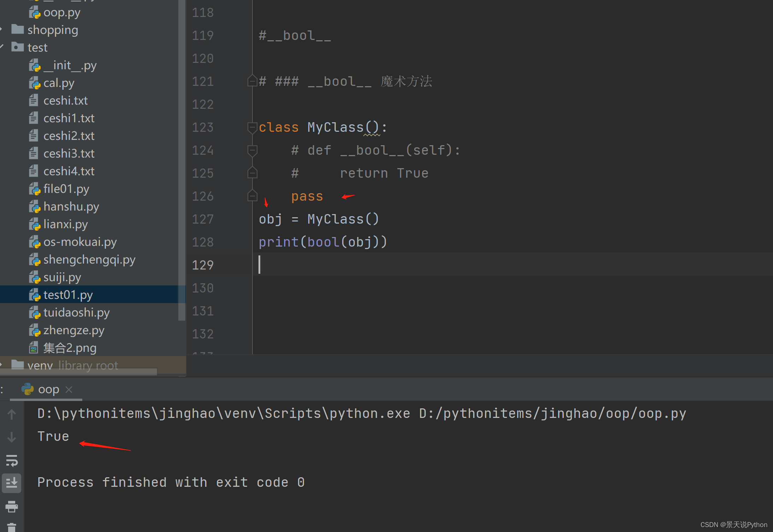
Task: Fold the MyClass class at line 123
Action: coord(252,128)
